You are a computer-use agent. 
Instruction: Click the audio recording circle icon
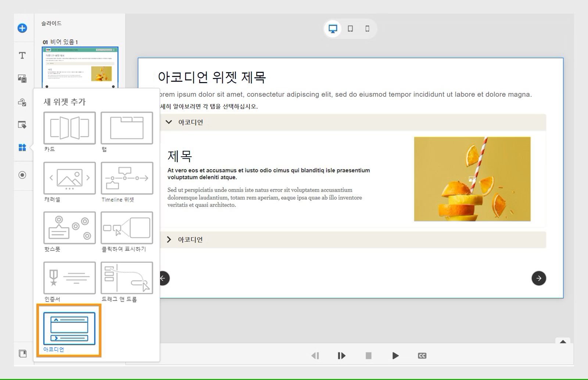tap(22, 176)
